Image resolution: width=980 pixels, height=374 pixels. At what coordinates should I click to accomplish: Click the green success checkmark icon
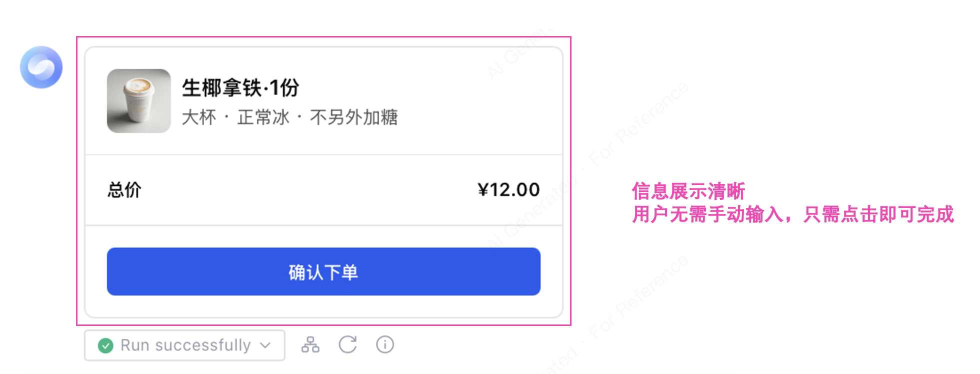click(105, 345)
